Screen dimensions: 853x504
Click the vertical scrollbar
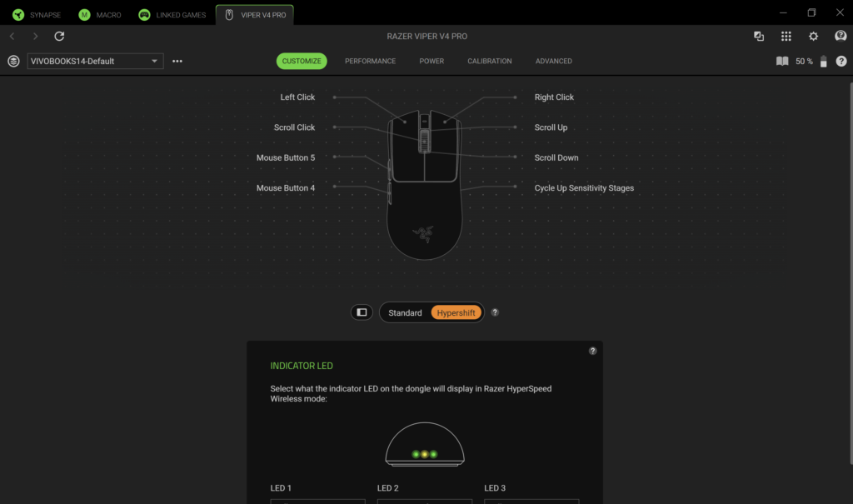[851, 273]
